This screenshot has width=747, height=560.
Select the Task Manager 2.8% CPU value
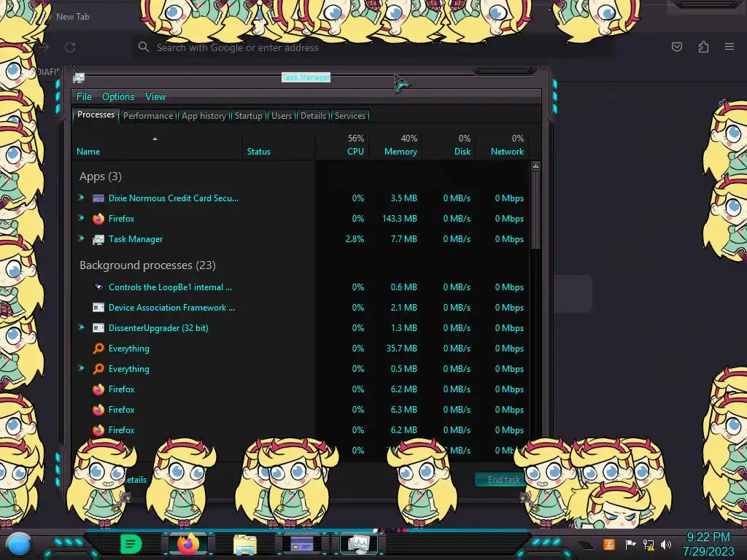(355, 239)
